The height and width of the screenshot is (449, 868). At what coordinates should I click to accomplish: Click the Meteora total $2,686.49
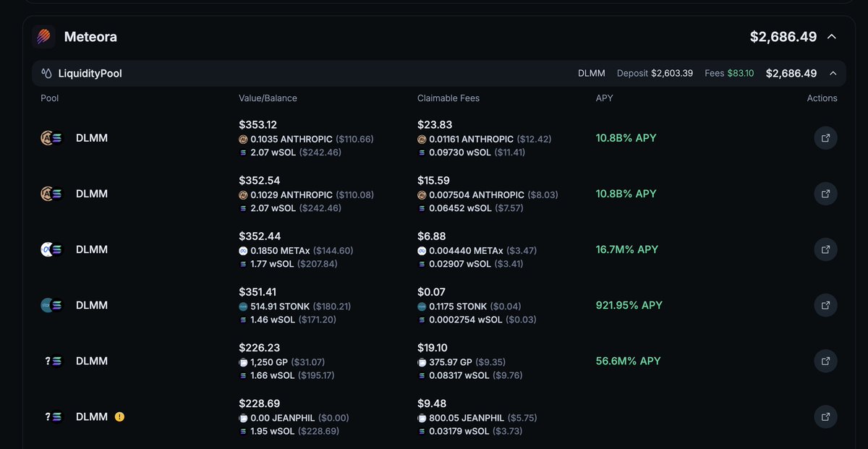(x=783, y=36)
